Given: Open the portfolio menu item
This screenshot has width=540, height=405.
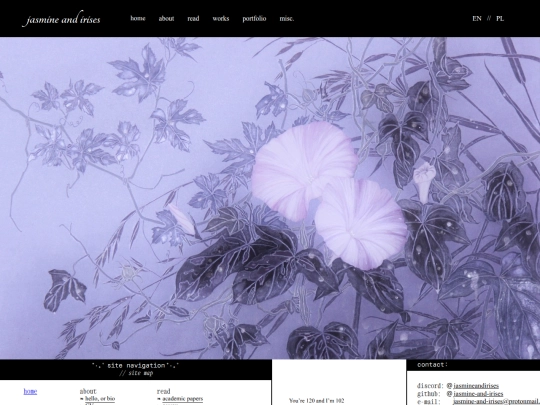Looking at the screenshot, I should click(x=254, y=18).
